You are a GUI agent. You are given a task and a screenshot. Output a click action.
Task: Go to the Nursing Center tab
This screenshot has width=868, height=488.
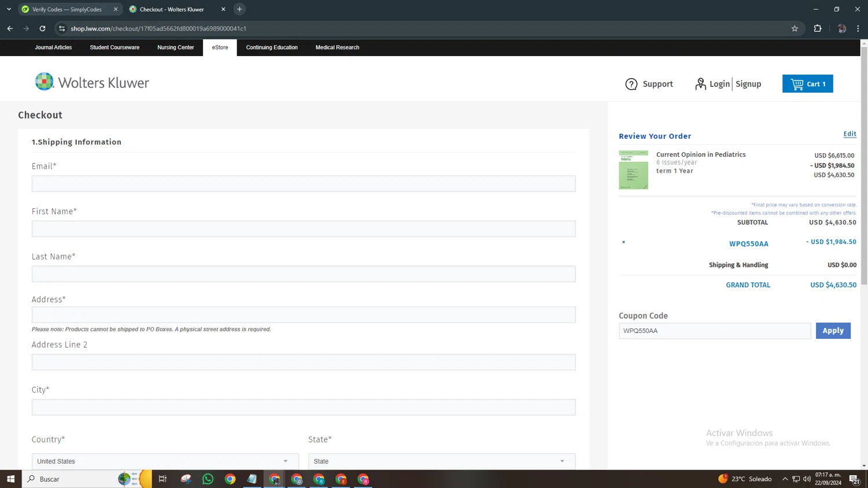[x=175, y=47]
